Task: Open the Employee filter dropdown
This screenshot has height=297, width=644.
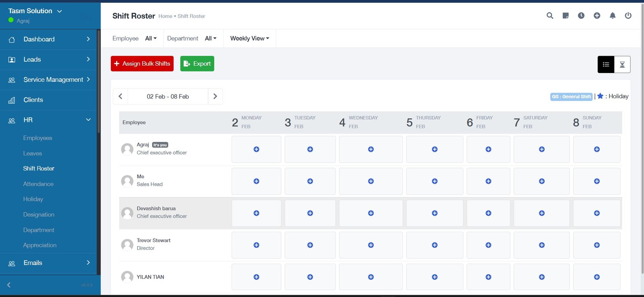Action: [151, 39]
